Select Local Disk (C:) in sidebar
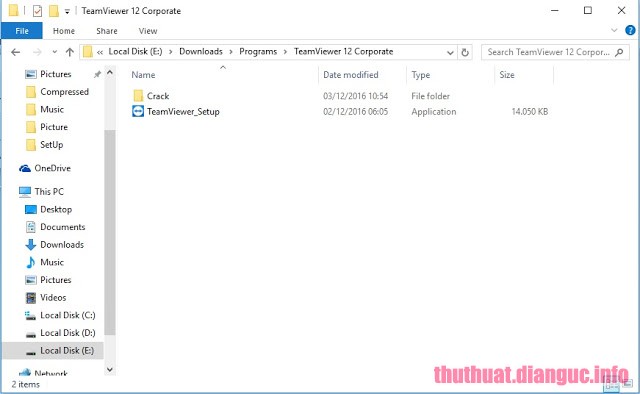This screenshot has width=640, height=394. tap(68, 315)
